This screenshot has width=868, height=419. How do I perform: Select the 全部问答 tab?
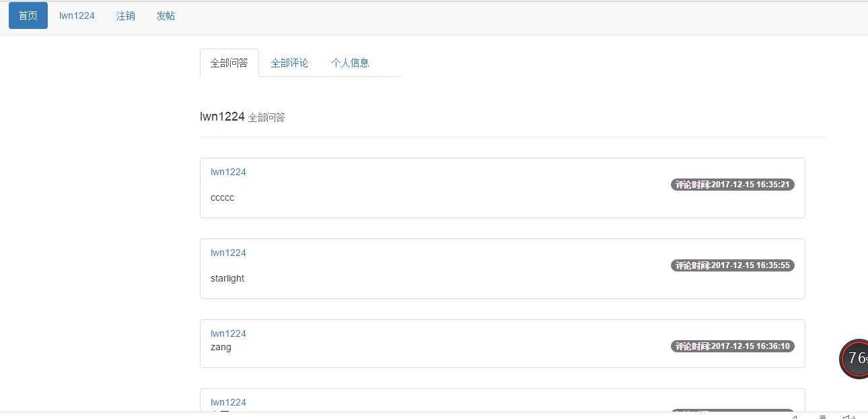coord(229,63)
